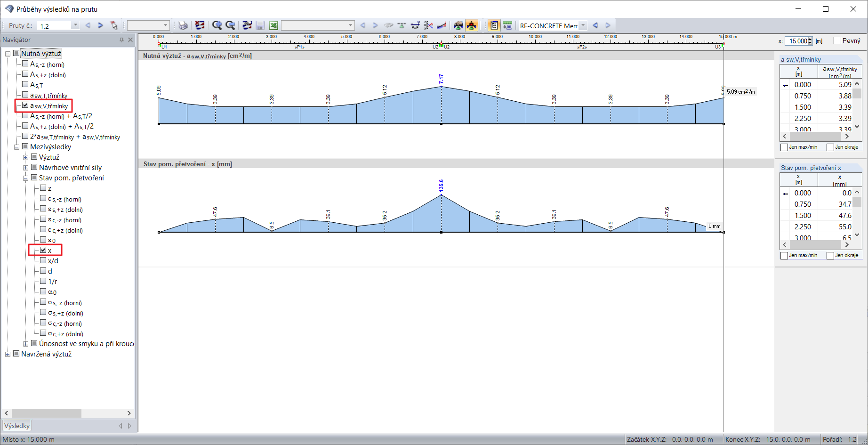This screenshot has height=445, width=868.
Task: Click the unhighlighted support icon
Action: [458, 25]
